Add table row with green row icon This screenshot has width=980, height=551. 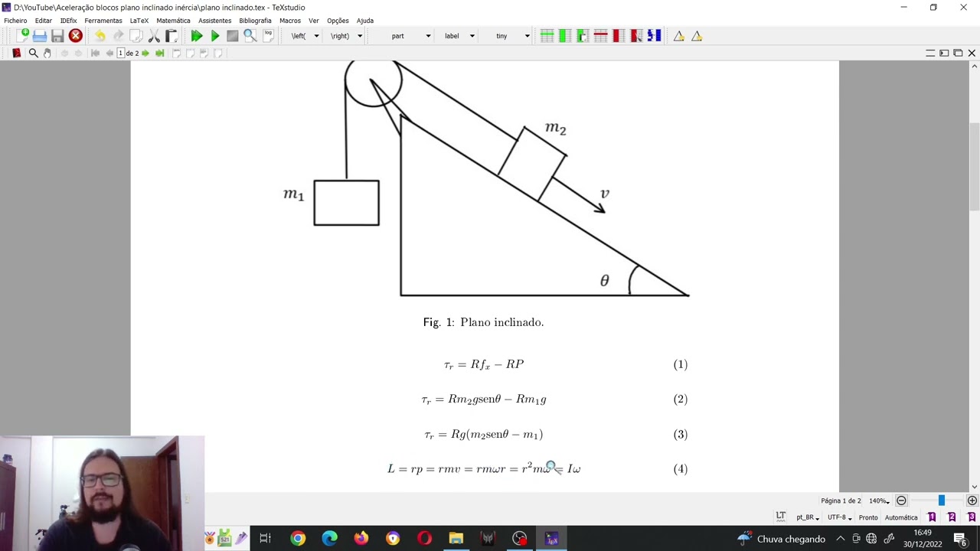(x=547, y=36)
